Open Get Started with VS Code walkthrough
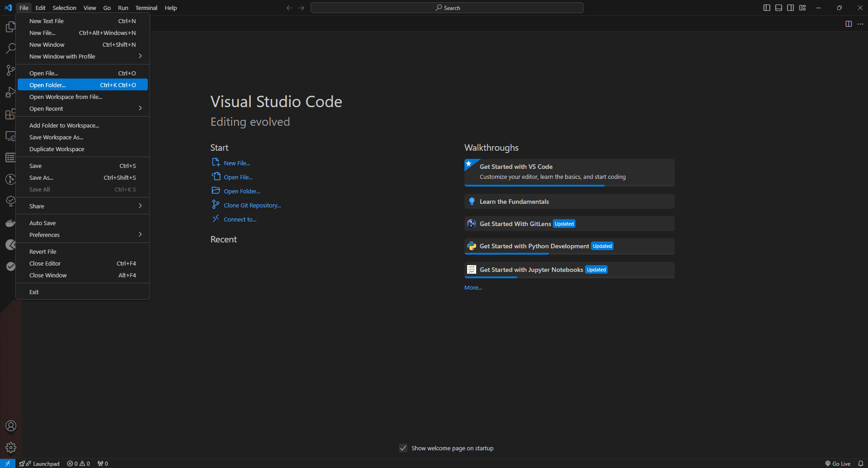This screenshot has height=468, width=868. point(569,172)
